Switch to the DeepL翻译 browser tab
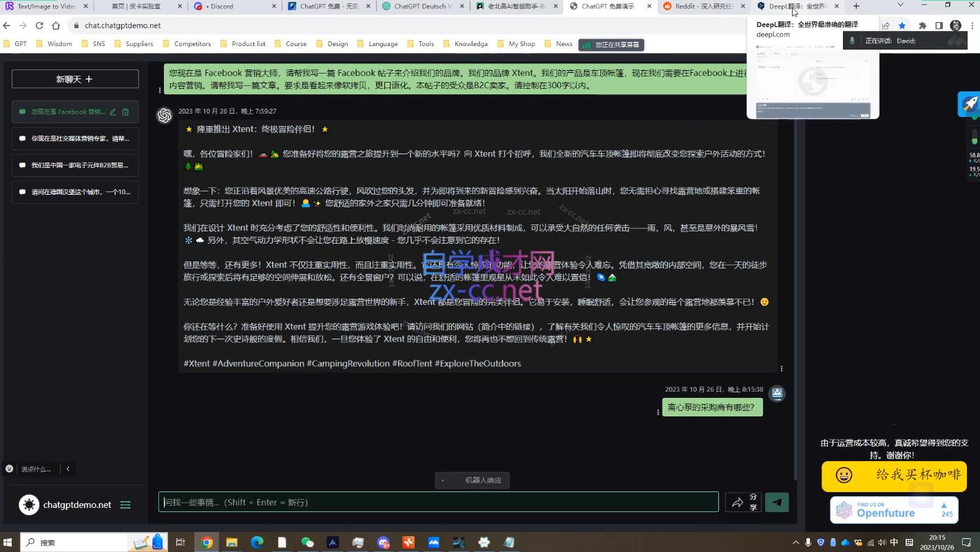This screenshot has height=552, width=980. (x=796, y=6)
